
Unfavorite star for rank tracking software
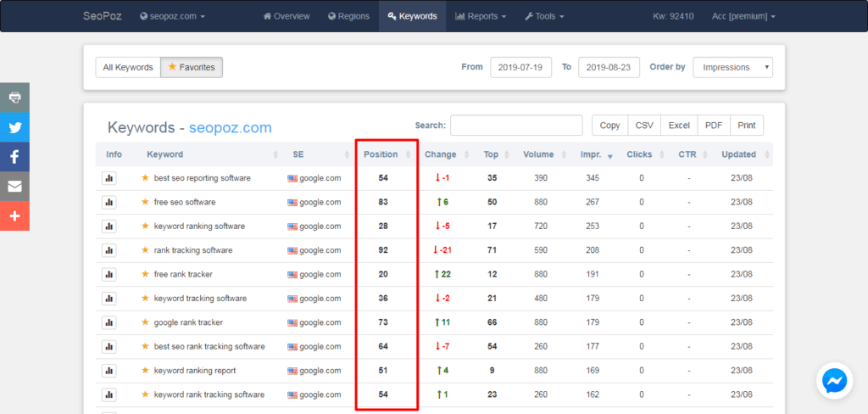(x=146, y=250)
